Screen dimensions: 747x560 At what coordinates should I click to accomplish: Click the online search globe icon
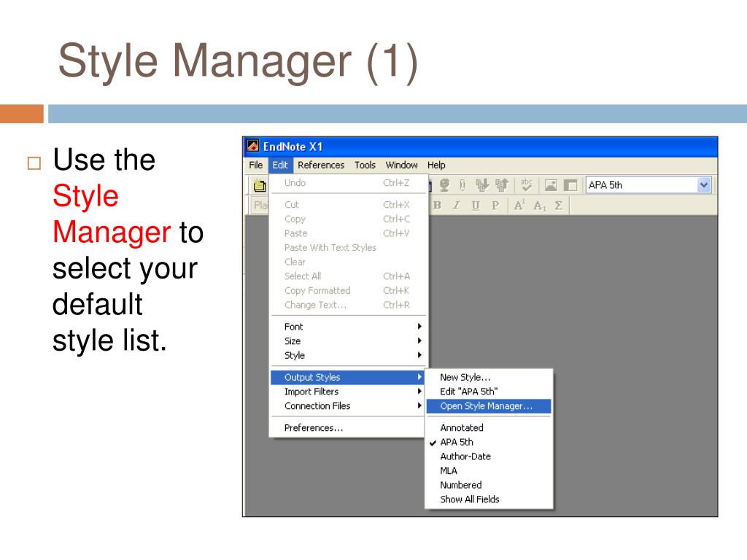444,184
